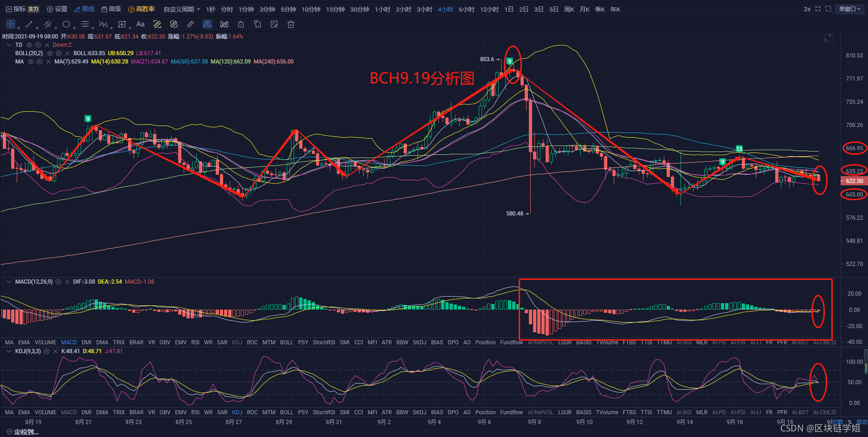Click the 高胜率 high win-rate button

pos(141,9)
